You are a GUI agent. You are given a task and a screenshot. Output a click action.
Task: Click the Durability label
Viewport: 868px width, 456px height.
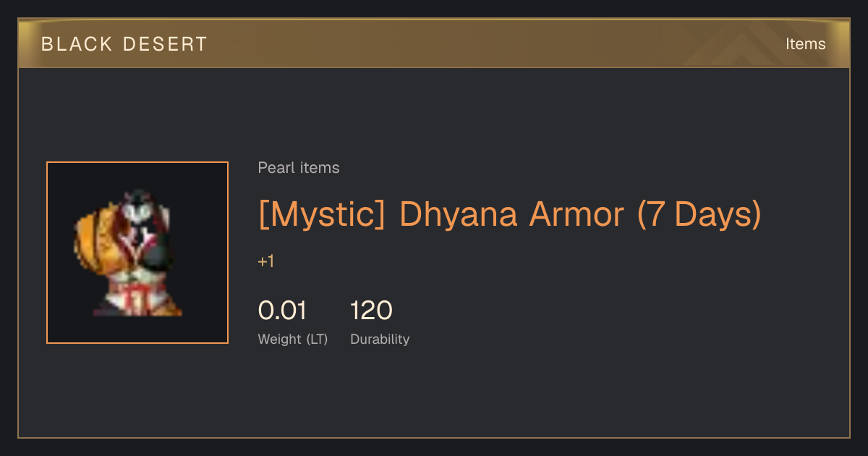(x=380, y=339)
